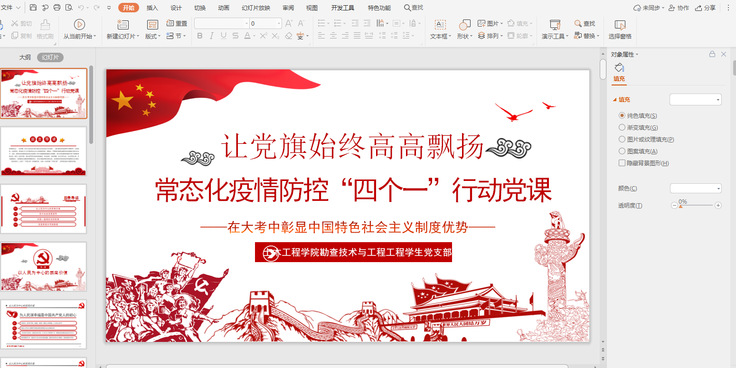The height and width of the screenshot is (368, 736).
Task: Check hide background graphics (隐藏背景图形) box
Action: [622, 163]
